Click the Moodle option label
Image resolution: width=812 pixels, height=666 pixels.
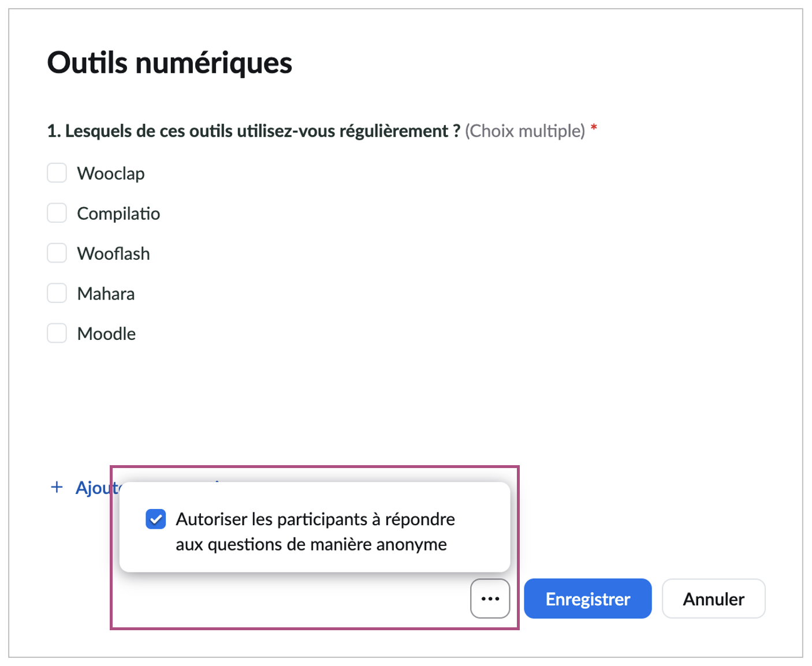[x=106, y=334]
